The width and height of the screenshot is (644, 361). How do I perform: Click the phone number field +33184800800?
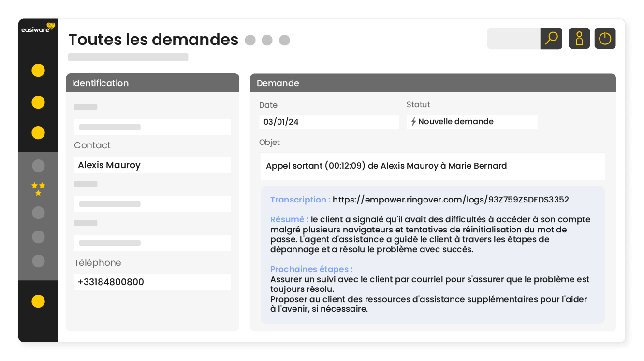152,282
